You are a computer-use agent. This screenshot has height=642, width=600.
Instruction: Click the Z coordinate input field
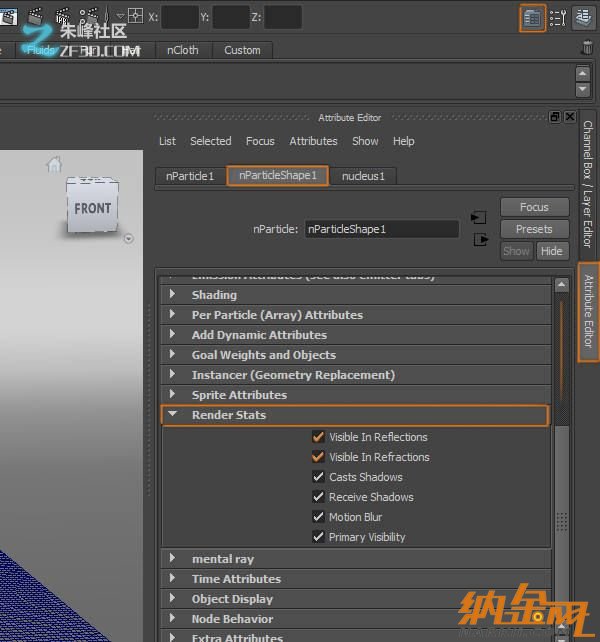tap(283, 17)
